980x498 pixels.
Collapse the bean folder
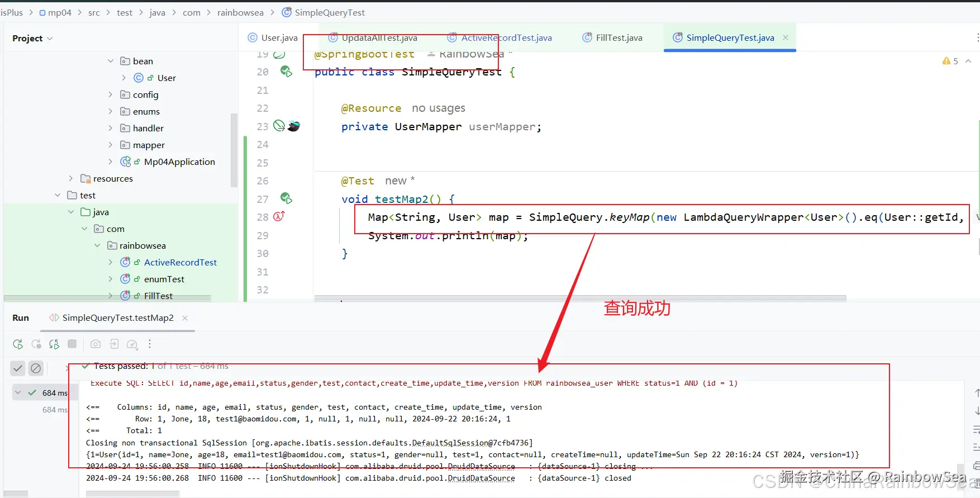[111, 61]
